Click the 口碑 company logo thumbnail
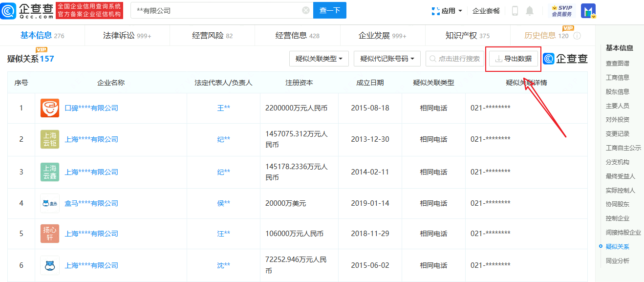 pyautogui.click(x=50, y=108)
